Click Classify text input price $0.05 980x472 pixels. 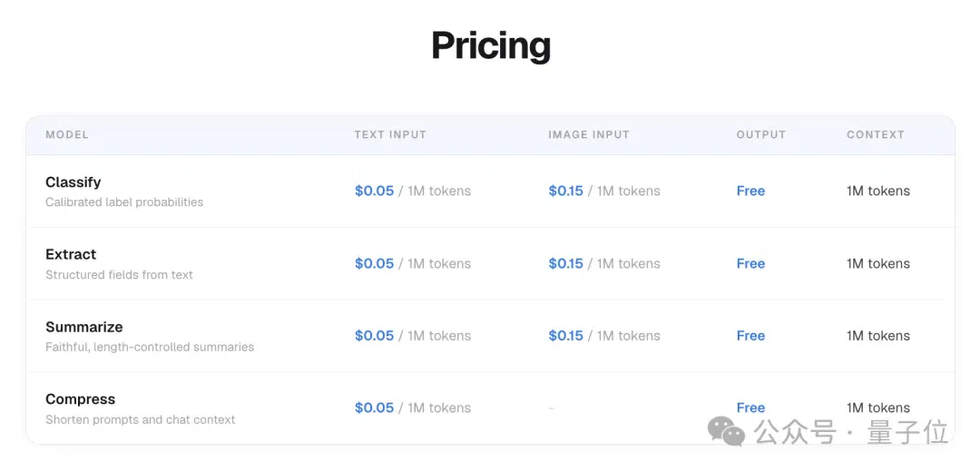pos(375,191)
